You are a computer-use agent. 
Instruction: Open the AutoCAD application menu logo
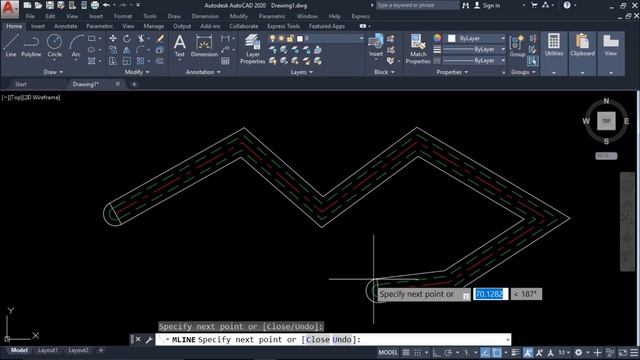pos(10,9)
